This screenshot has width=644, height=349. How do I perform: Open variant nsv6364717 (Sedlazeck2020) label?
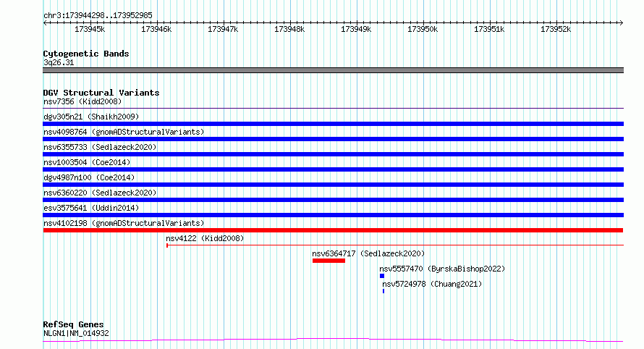368,253
